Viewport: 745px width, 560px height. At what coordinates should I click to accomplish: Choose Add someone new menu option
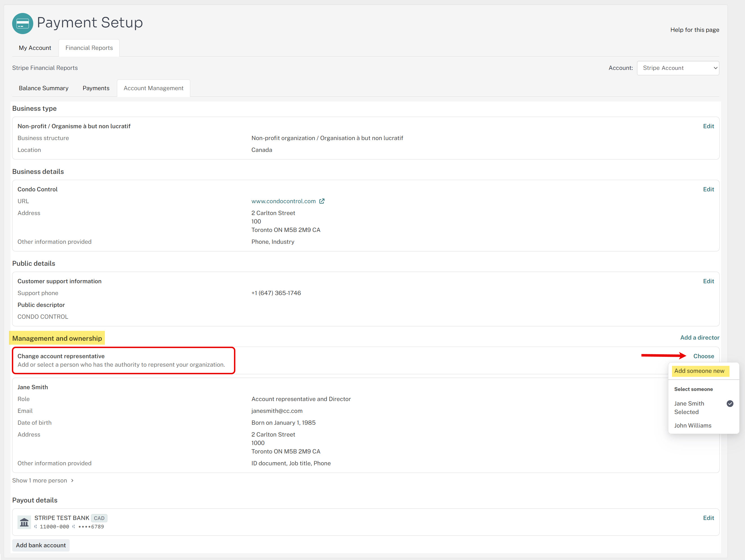pyautogui.click(x=699, y=371)
